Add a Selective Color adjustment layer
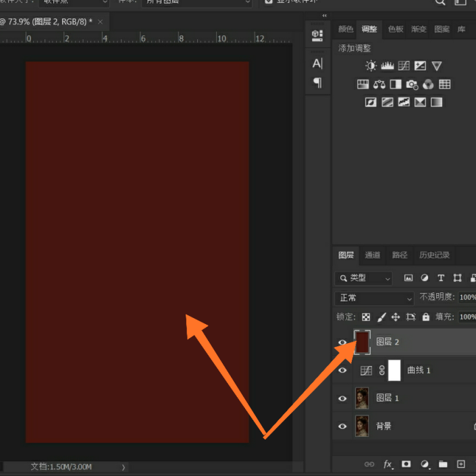Screen dimensions: 476x476 pos(420,103)
